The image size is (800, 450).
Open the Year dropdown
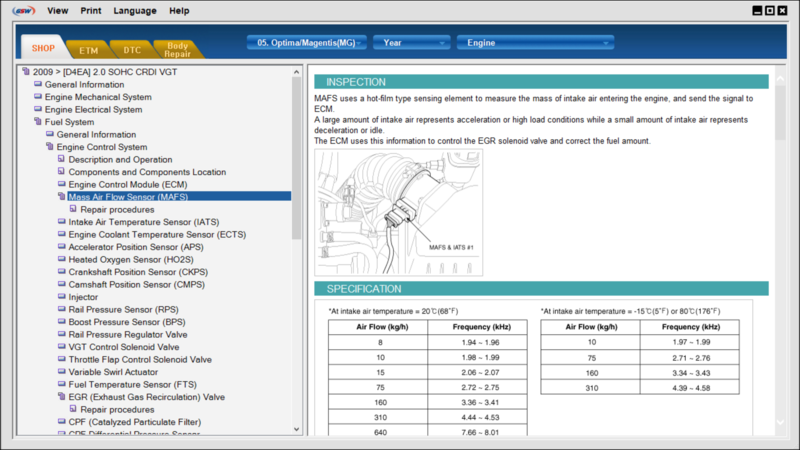(412, 43)
